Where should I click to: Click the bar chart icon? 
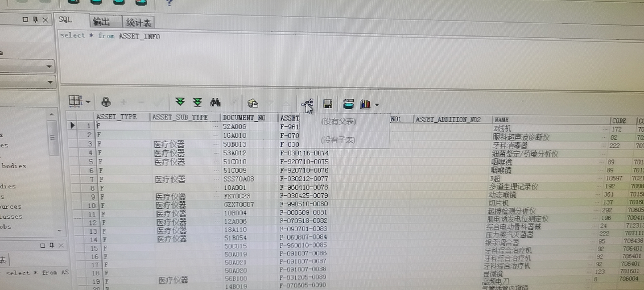tap(365, 104)
